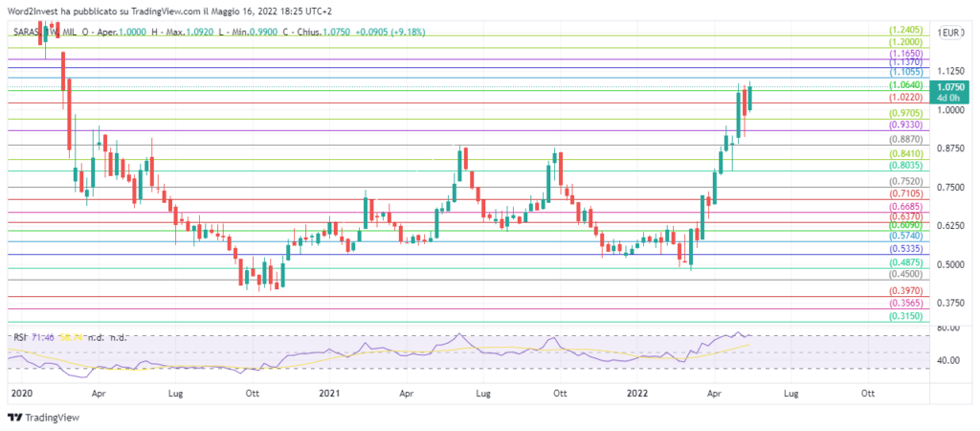Click the SARAS symbol name in legend
Viewport: 980px width, 431px height.
pos(29,33)
